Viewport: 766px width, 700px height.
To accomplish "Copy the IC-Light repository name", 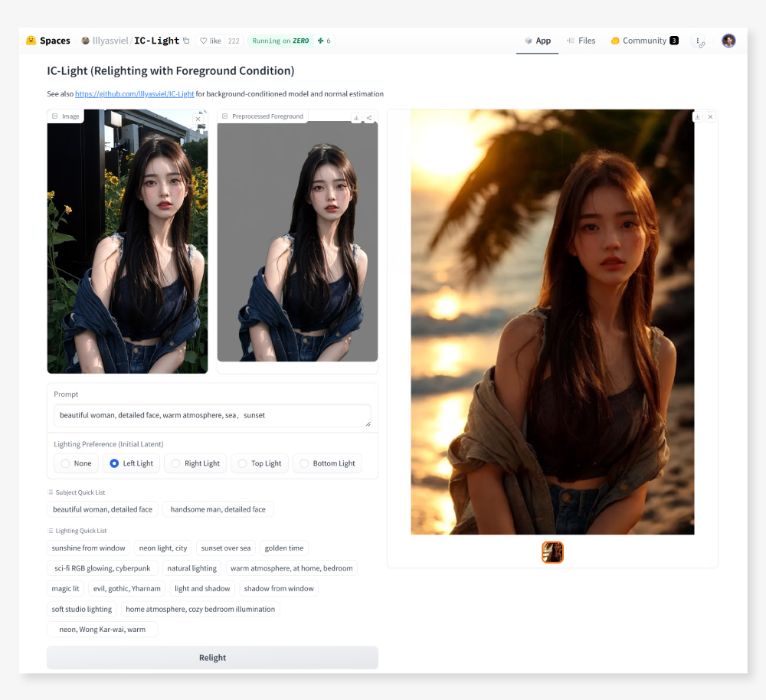I will tap(186, 41).
